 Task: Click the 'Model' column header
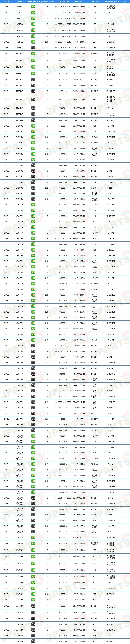(20, 2)
